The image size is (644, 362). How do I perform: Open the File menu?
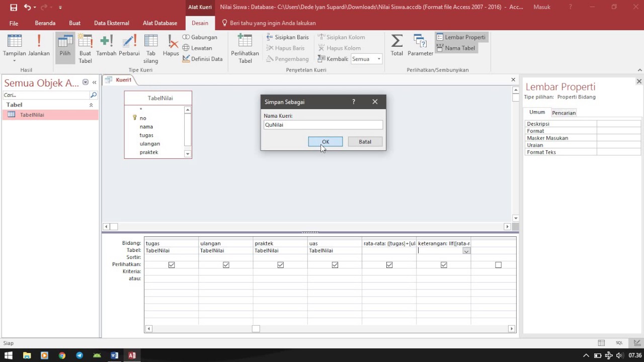click(14, 23)
